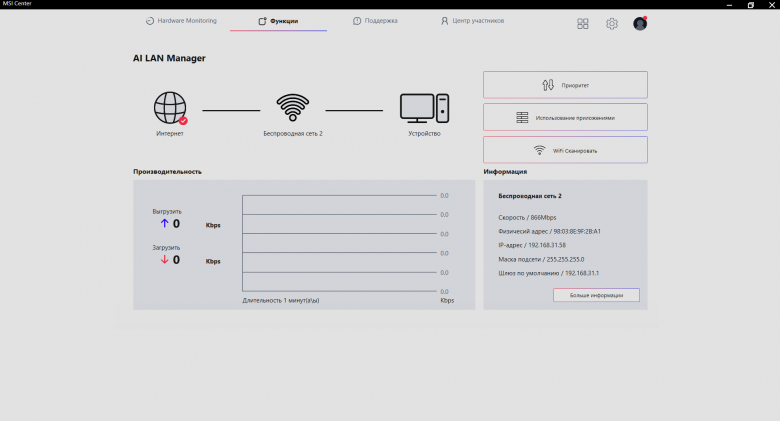Click the Выгрузить label
The width and height of the screenshot is (780, 421).
167,211
